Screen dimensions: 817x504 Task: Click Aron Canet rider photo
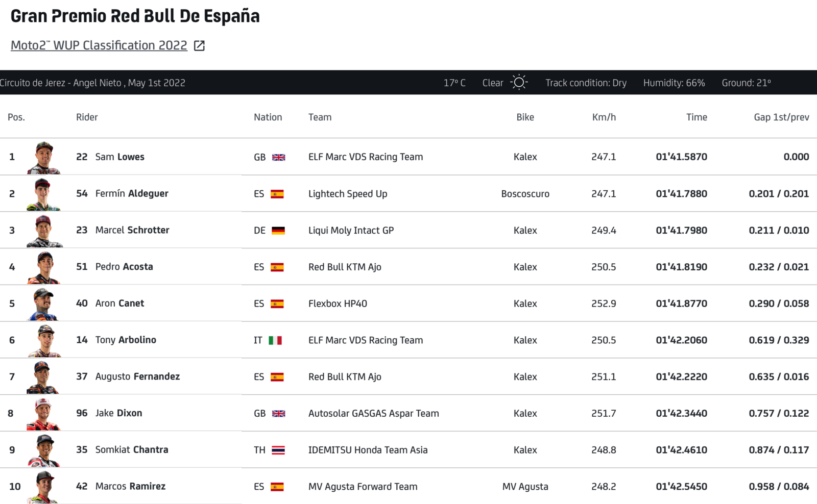(x=44, y=304)
